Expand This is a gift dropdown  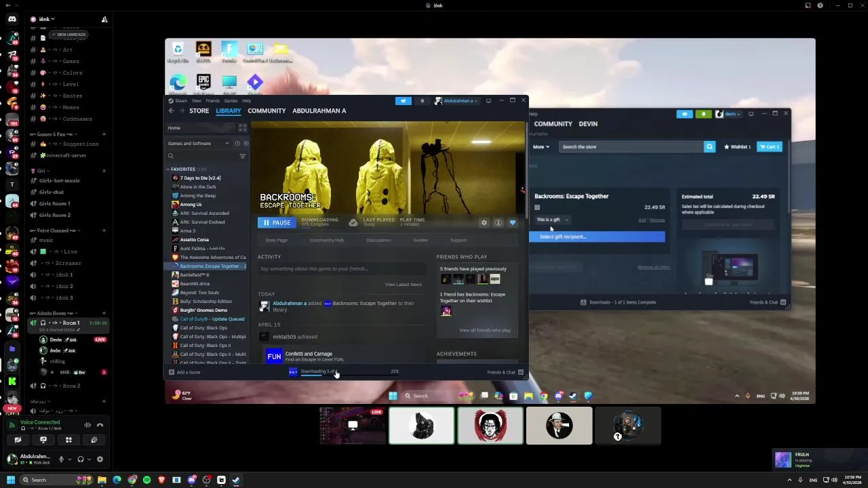[x=553, y=220]
